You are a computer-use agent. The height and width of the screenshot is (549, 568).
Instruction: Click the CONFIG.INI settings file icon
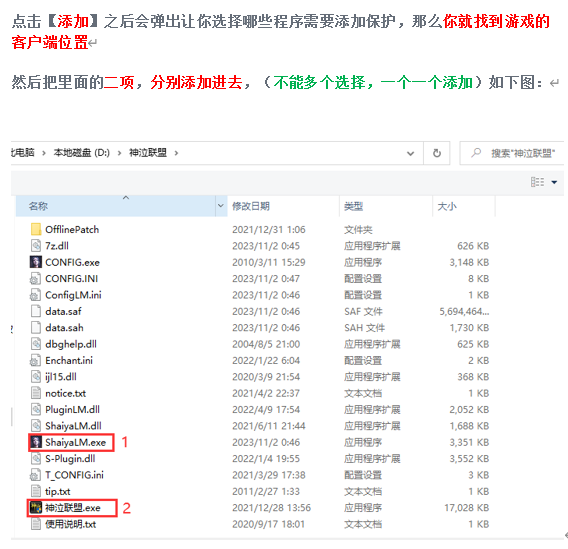tap(35, 278)
